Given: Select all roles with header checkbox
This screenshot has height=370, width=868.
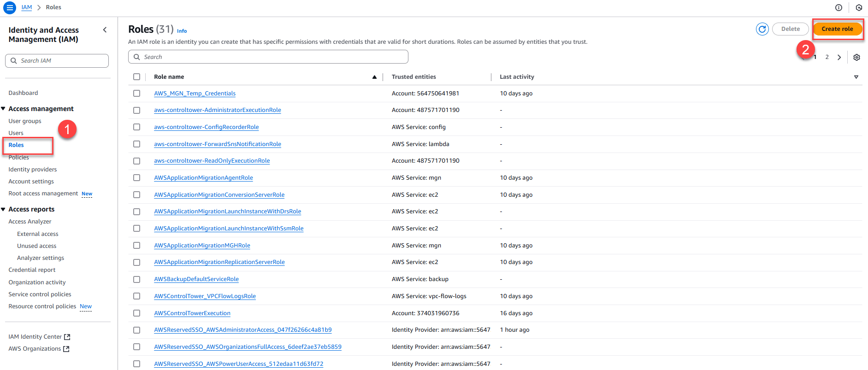Looking at the screenshot, I should (x=136, y=77).
